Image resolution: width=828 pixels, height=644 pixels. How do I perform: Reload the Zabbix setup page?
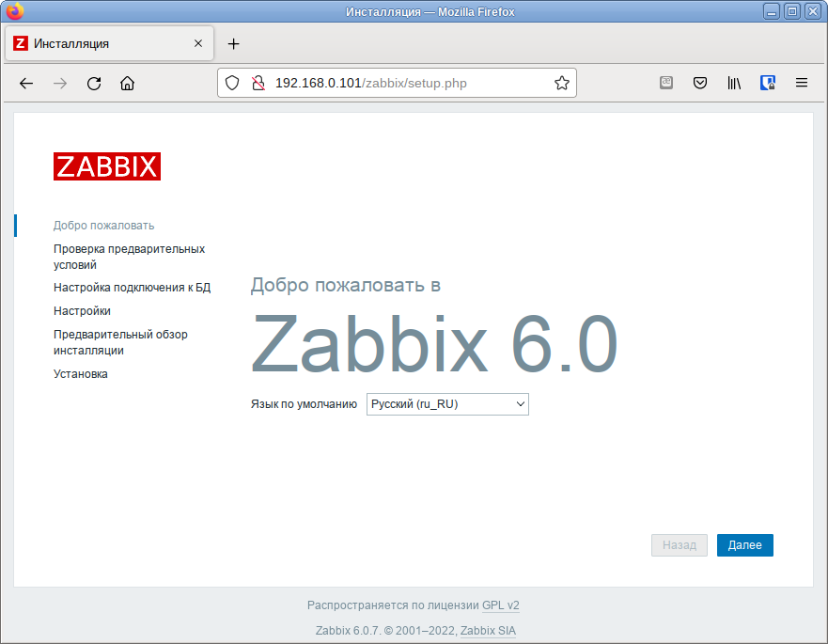(94, 83)
